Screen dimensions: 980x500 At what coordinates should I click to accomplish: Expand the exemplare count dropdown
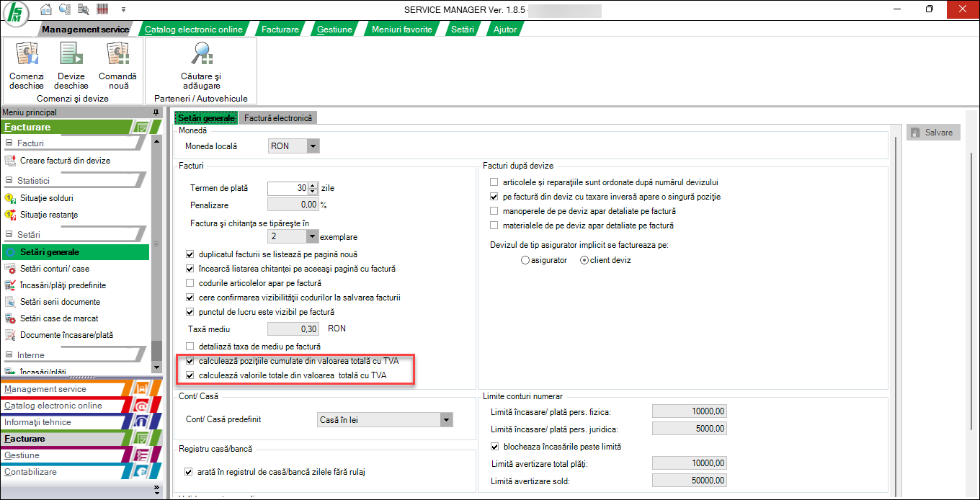pos(312,236)
